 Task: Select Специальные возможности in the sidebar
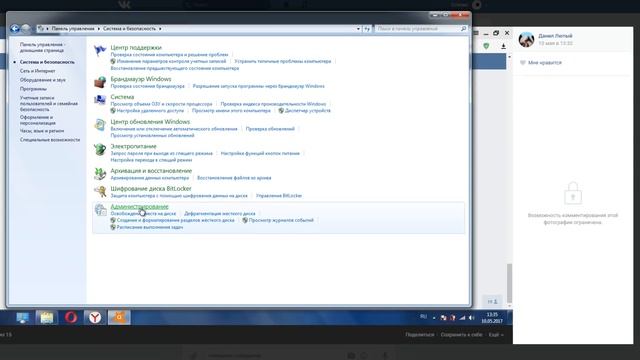(50, 140)
